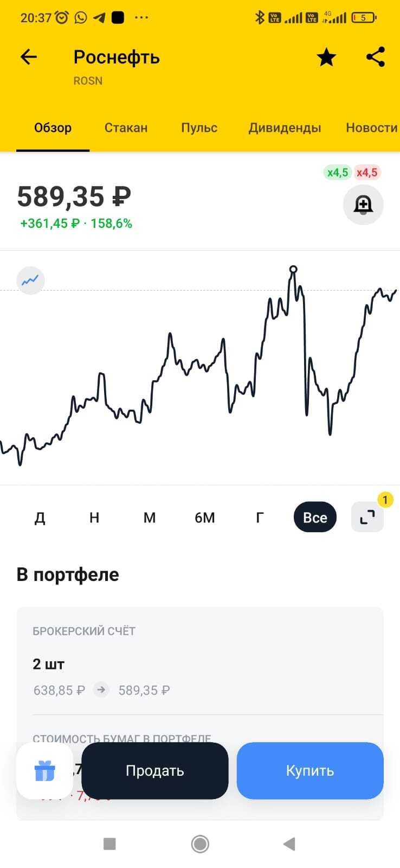The image size is (400, 868).
Task: Tap the share icon
Action: point(375,57)
